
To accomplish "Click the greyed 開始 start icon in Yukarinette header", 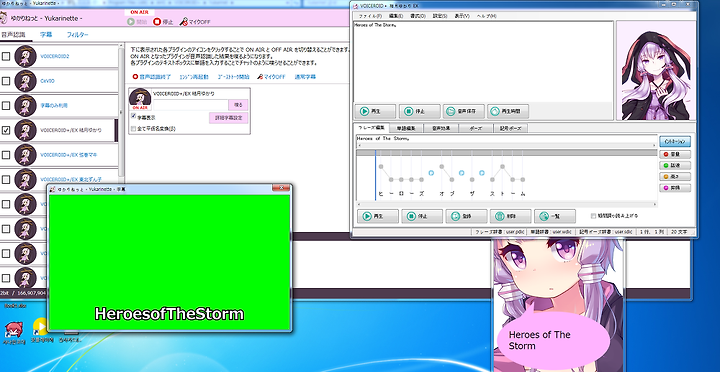I will tap(131, 22).
